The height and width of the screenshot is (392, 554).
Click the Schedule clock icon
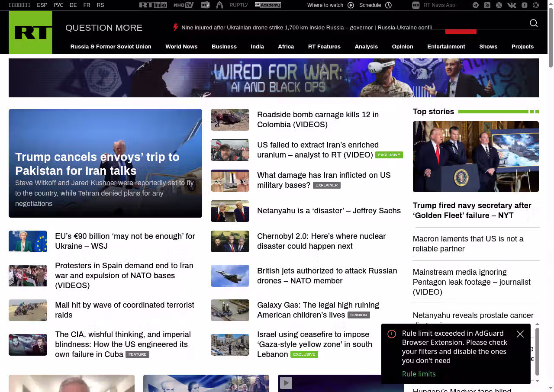(x=388, y=5)
